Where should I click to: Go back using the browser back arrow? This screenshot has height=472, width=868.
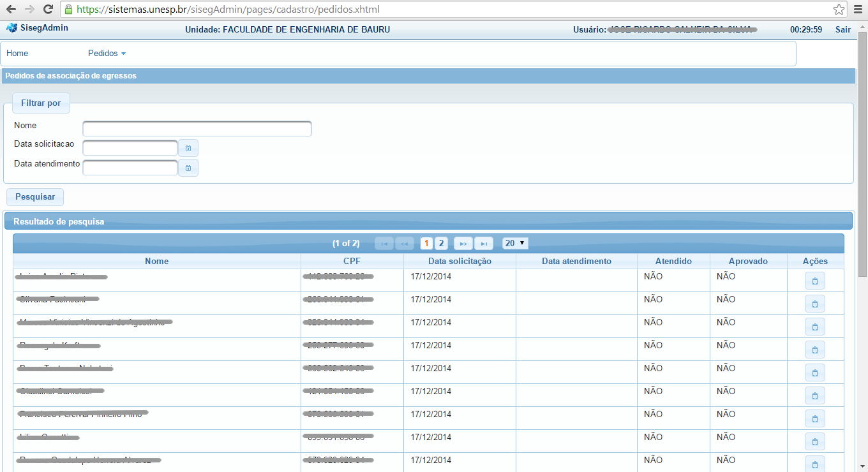[11, 10]
